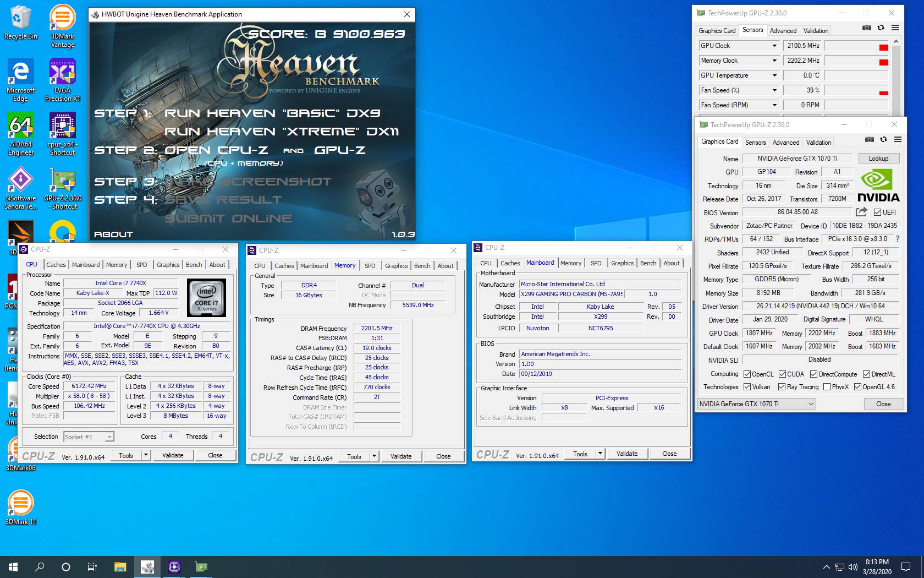Toggle the DirectCompute checkbox

click(x=813, y=374)
